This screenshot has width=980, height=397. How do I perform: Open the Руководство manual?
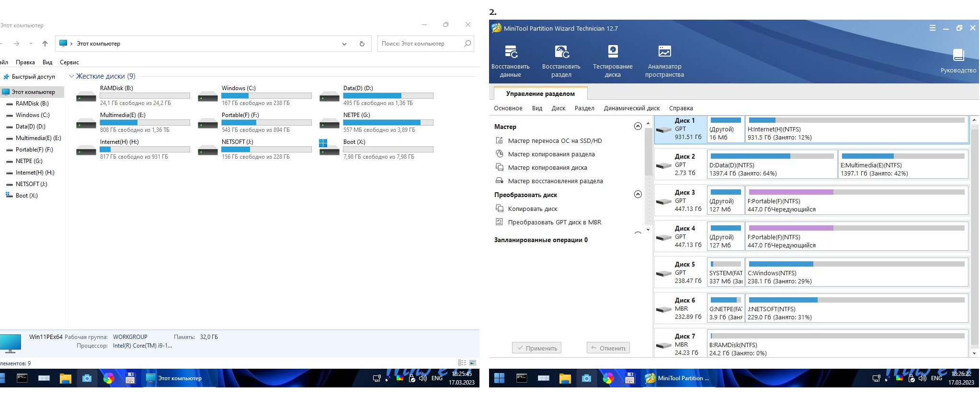point(958,61)
